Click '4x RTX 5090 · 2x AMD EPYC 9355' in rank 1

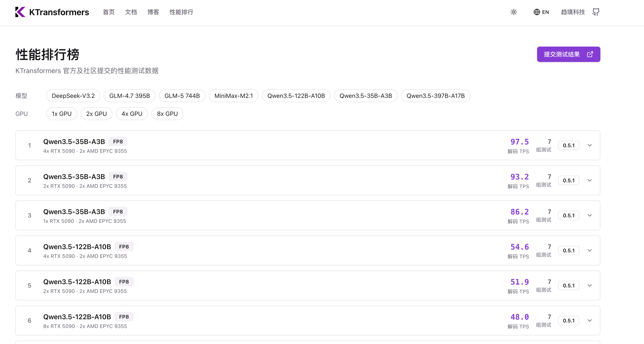[85, 151]
